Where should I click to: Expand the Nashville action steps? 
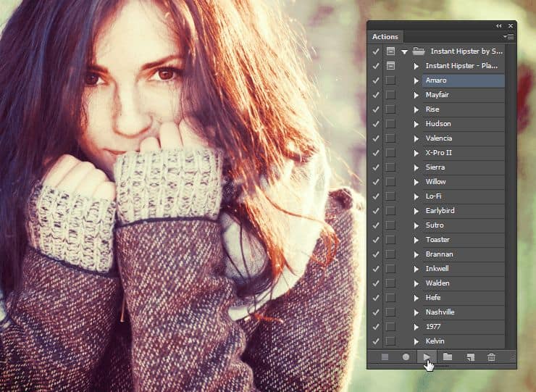[x=416, y=312]
